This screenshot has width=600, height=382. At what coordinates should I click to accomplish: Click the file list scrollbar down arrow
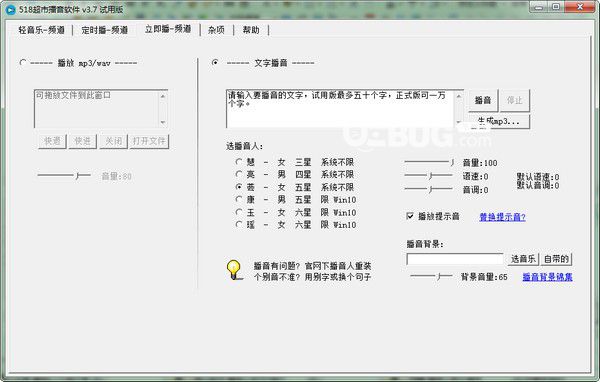[x=163, y=122]
